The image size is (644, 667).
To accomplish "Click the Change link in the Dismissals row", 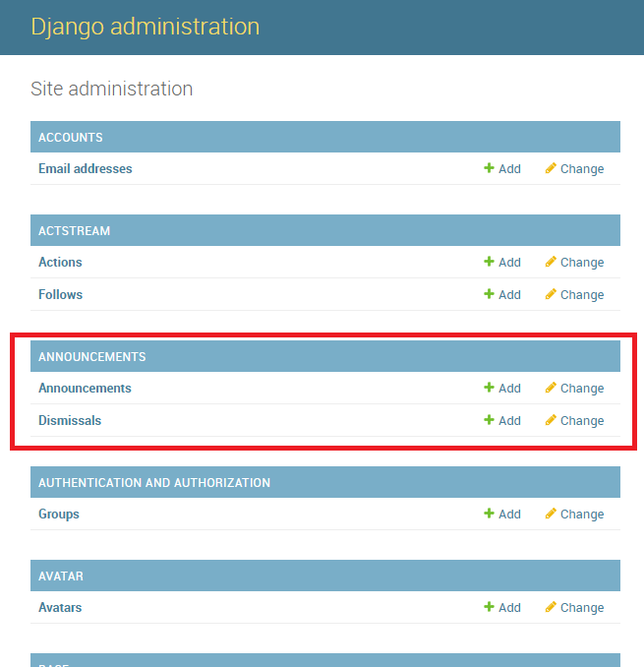I will click(x=582, y=421).
